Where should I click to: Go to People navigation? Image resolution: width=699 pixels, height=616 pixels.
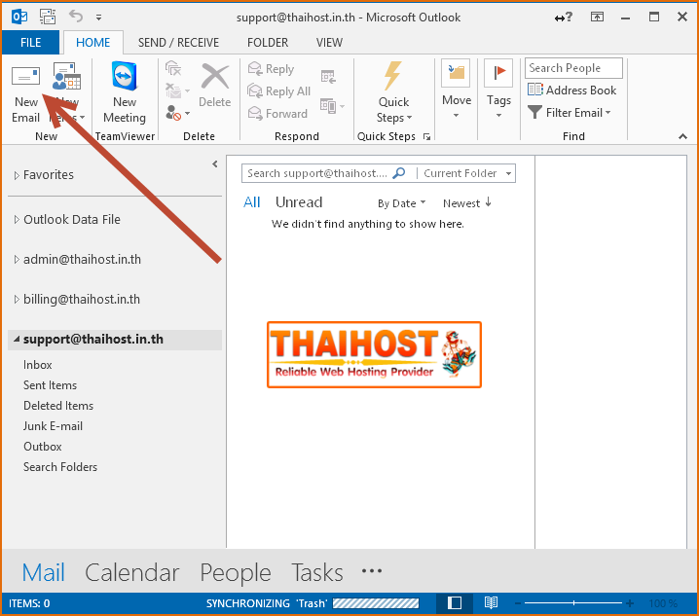(235, 572)
